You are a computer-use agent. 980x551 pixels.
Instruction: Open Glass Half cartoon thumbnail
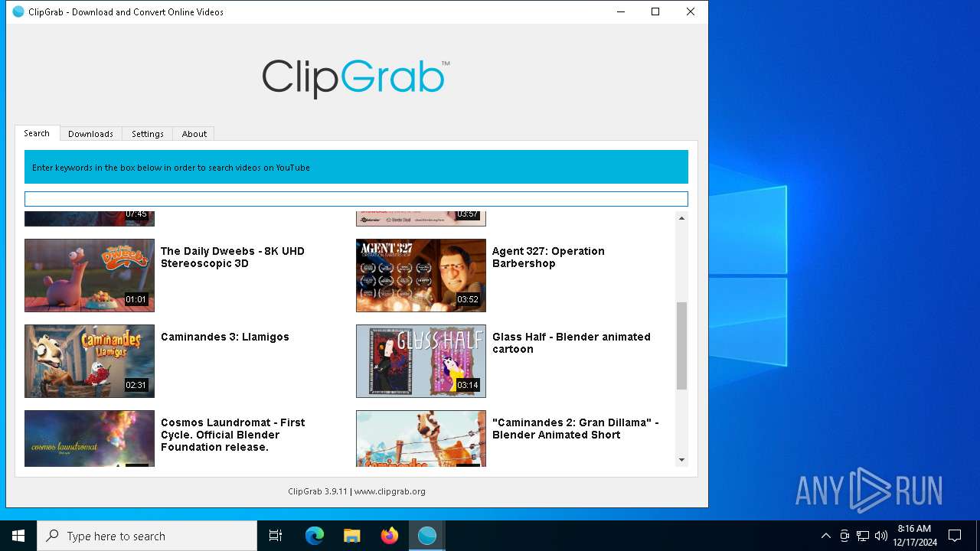tap(421, 361)
